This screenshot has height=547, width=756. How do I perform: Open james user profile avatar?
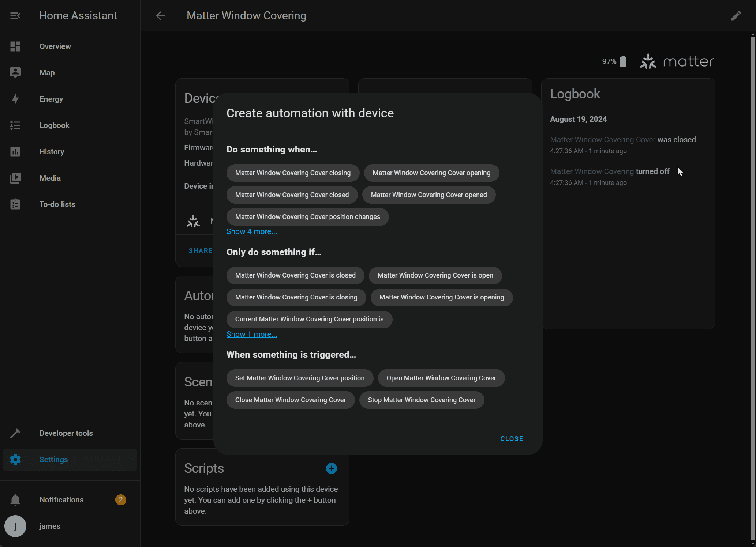[15, 526]
